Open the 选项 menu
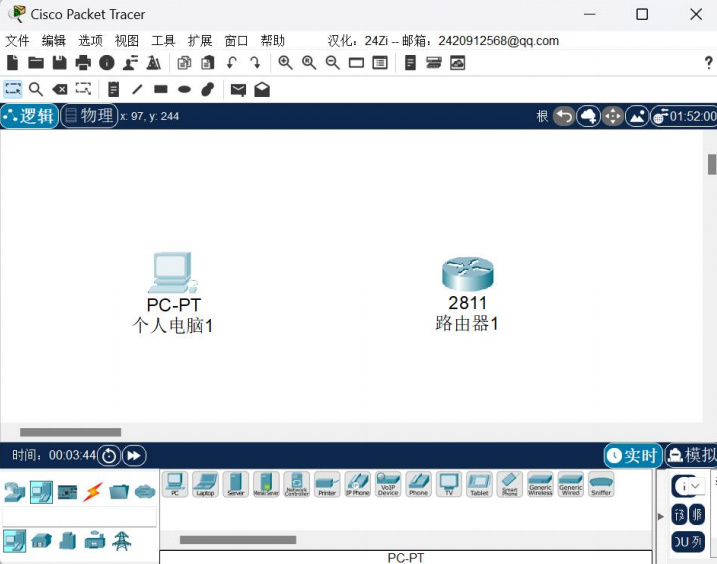717x564 pixels. click(91, 41)
